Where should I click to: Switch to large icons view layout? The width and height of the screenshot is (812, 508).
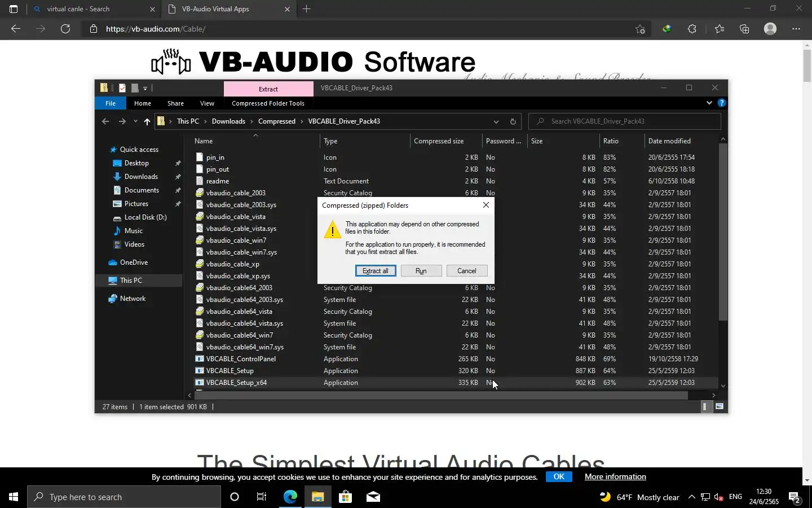pyautogui.click(x=720, y=407)
